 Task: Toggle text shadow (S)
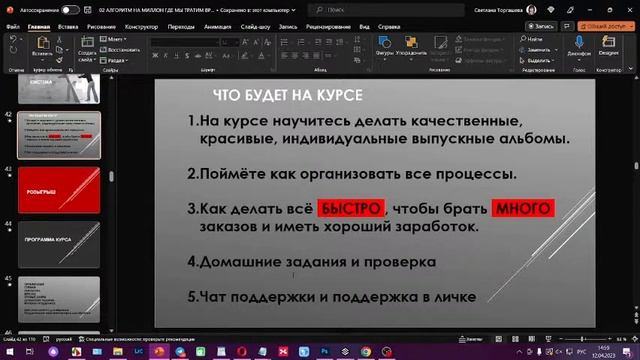click(x=187, y=56)
